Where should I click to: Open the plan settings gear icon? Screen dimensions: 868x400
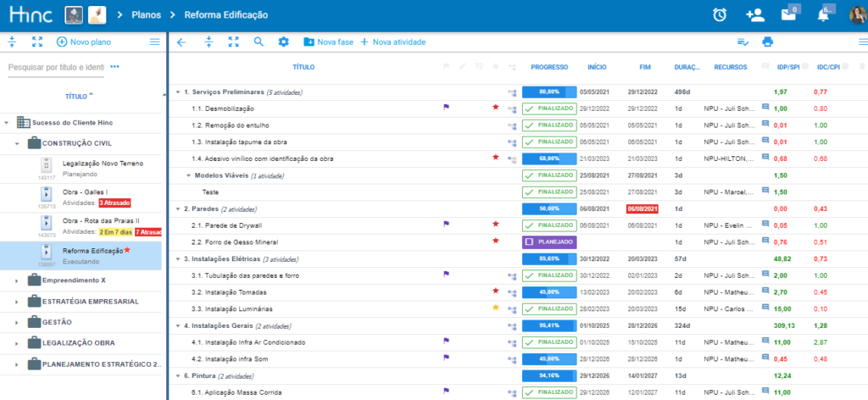pos(284,42)
